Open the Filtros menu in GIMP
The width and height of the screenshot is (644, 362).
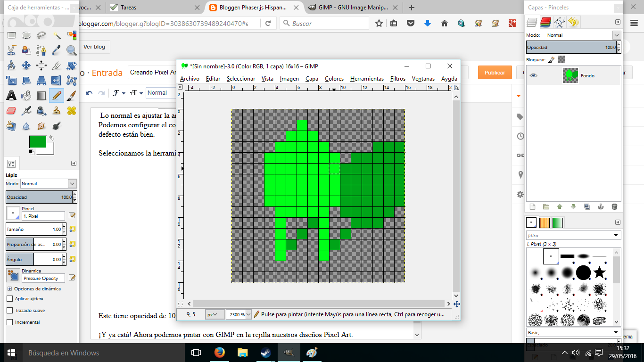[x=399, y=79]
